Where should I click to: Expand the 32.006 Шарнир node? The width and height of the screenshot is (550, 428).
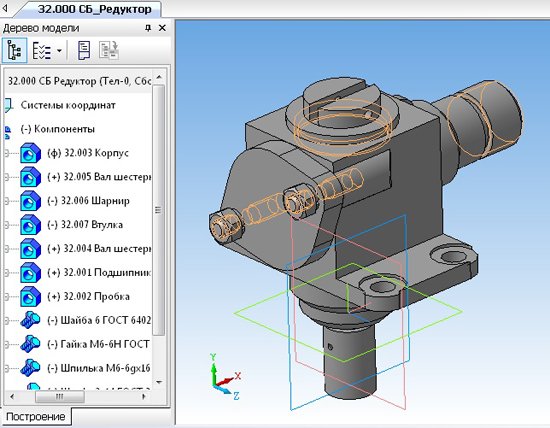click(7, 201)
